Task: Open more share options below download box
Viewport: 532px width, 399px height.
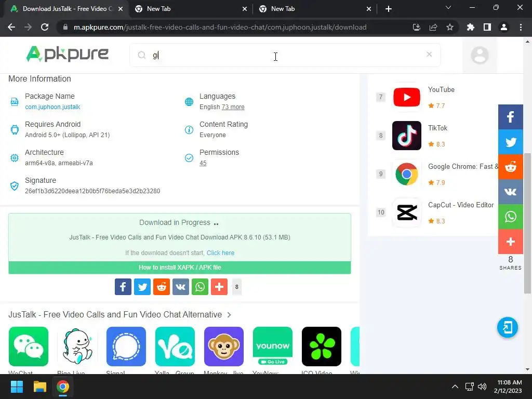Action: tap(219, 287)
